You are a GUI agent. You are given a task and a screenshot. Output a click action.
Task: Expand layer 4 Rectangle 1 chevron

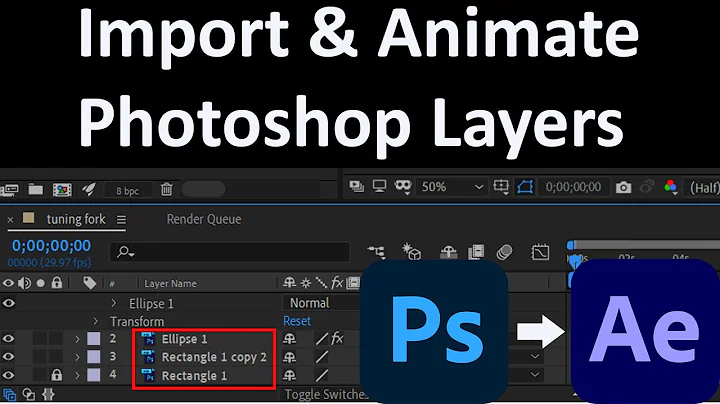pos(77,375)
